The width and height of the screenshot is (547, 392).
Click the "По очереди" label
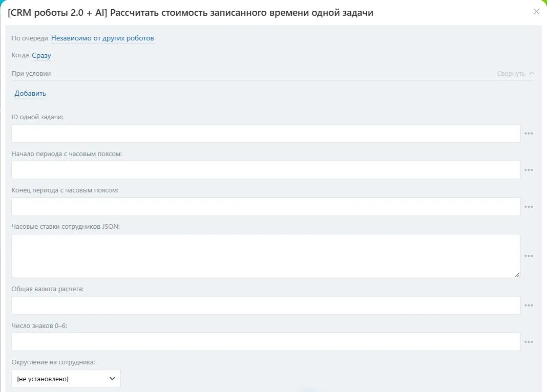click(x=30, y=38)
